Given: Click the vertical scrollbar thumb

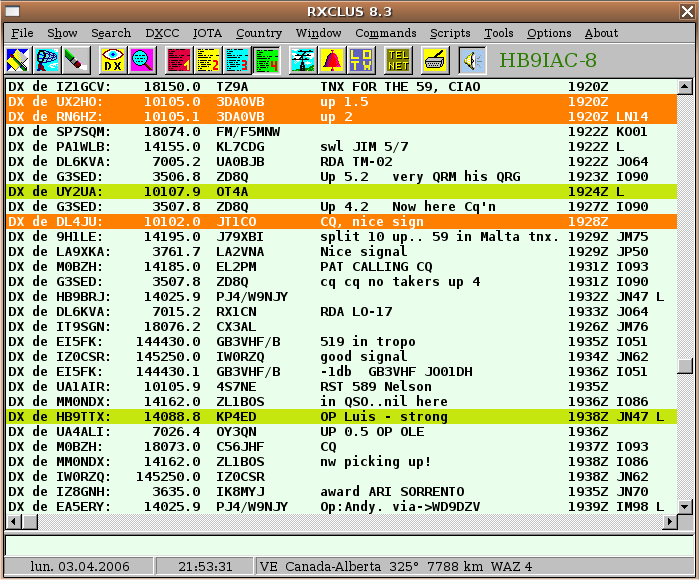Looking at the screenshot, I should click(x=685, y=366).
